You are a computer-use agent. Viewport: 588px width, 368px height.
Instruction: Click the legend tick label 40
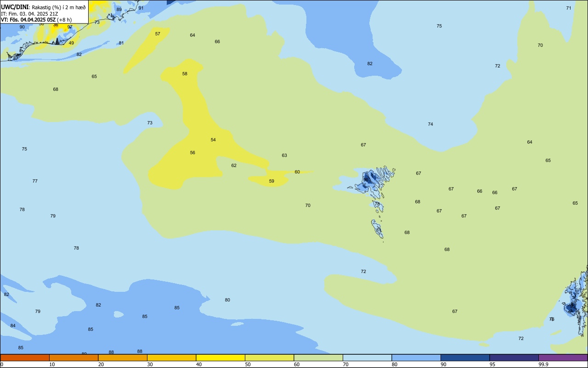[x=199, y=364]
